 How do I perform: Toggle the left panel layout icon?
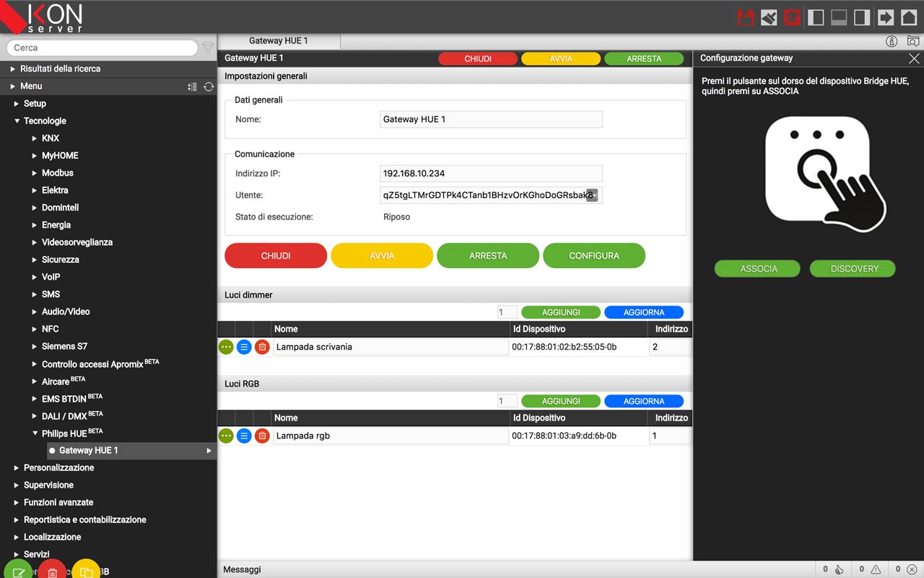(x=816, y=17)
